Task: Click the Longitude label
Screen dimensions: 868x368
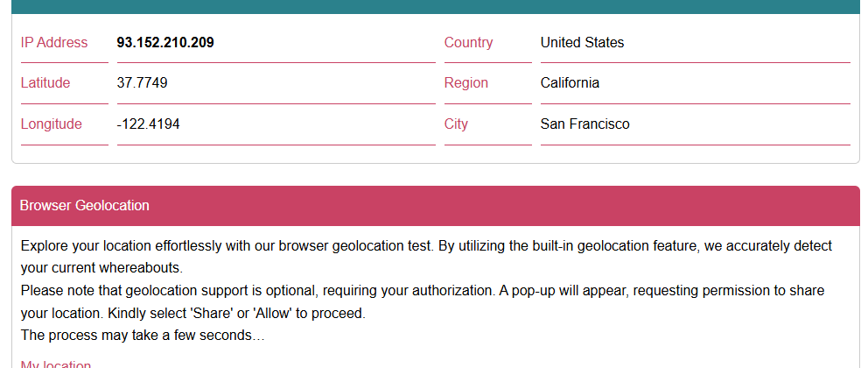Action: click(x=52, y=124)
